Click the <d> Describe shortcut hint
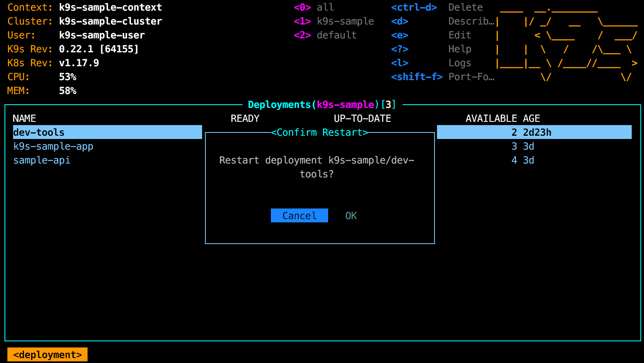644x363 pixels. click(x=443, y=21)
